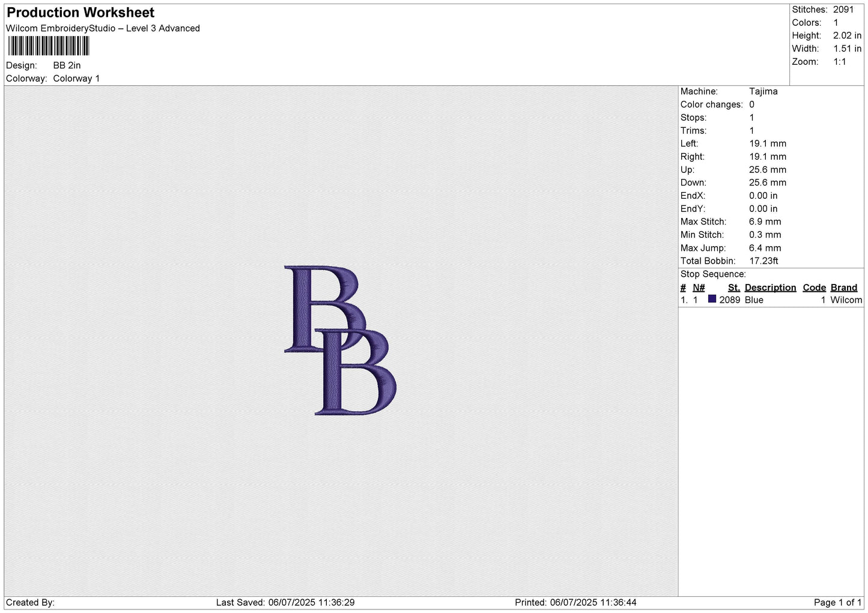Click the Height value 2.02 in
868x613 pixels.
coord(847,36)
